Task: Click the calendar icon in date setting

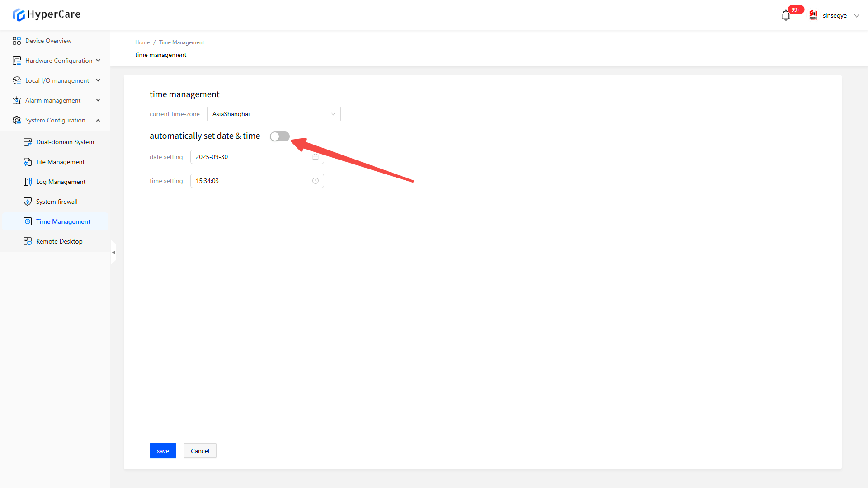Action: [x=316, y=157]
